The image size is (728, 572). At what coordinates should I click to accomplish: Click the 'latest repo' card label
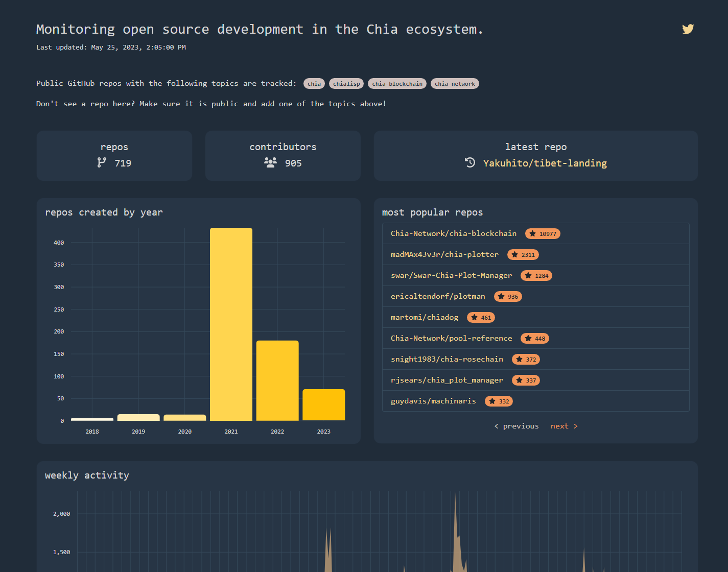(536, 147)
